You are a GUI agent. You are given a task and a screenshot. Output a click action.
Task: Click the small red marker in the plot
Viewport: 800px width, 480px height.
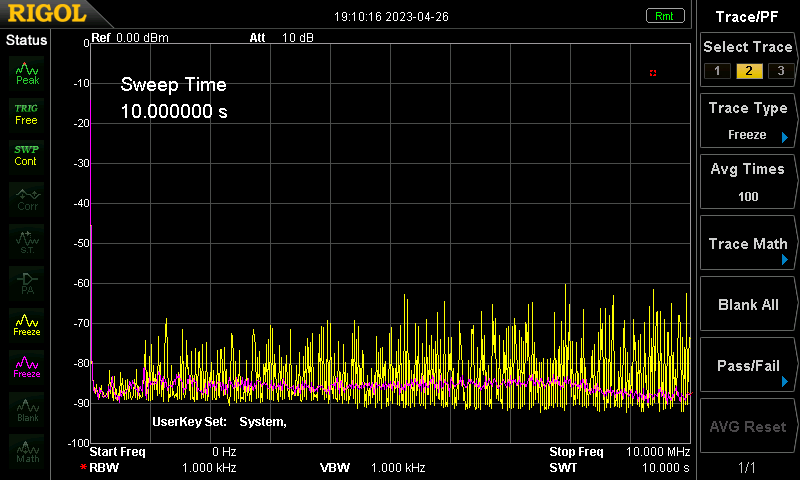(x=653, y=73)
